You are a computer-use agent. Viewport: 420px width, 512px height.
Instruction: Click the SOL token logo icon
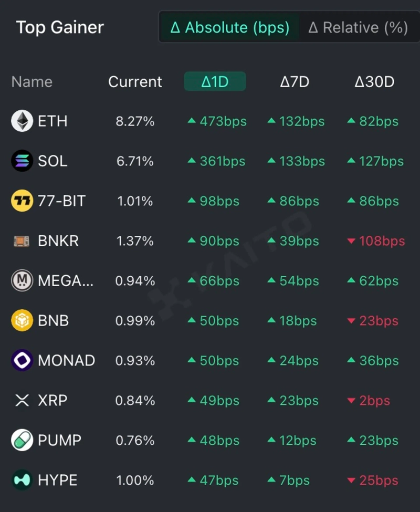(22, 161)
